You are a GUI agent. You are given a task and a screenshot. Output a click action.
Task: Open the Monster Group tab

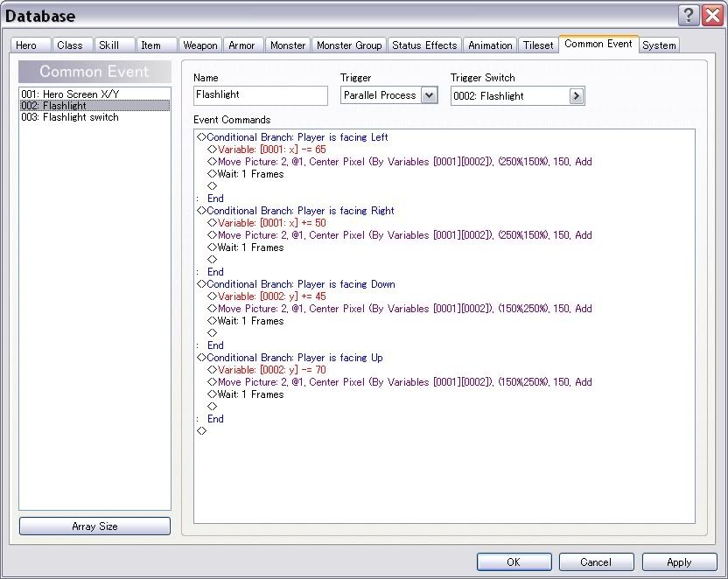(349, 45)
